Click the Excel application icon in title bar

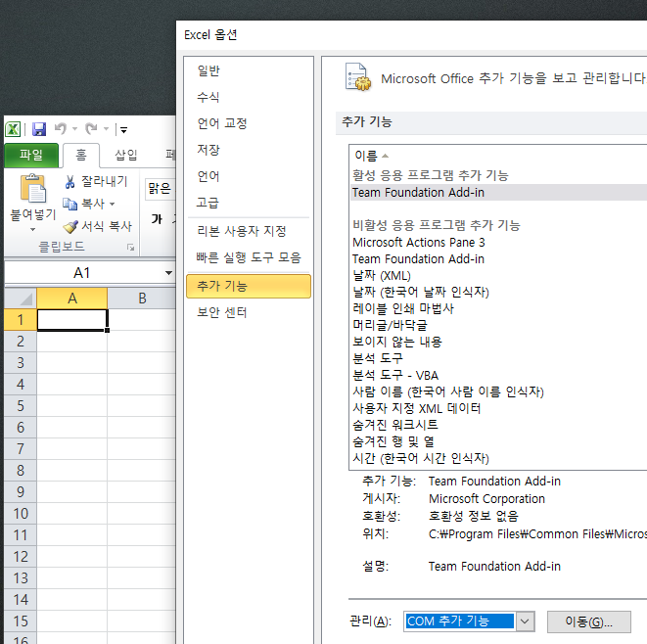pyautogui.click(x=13, y=129)
